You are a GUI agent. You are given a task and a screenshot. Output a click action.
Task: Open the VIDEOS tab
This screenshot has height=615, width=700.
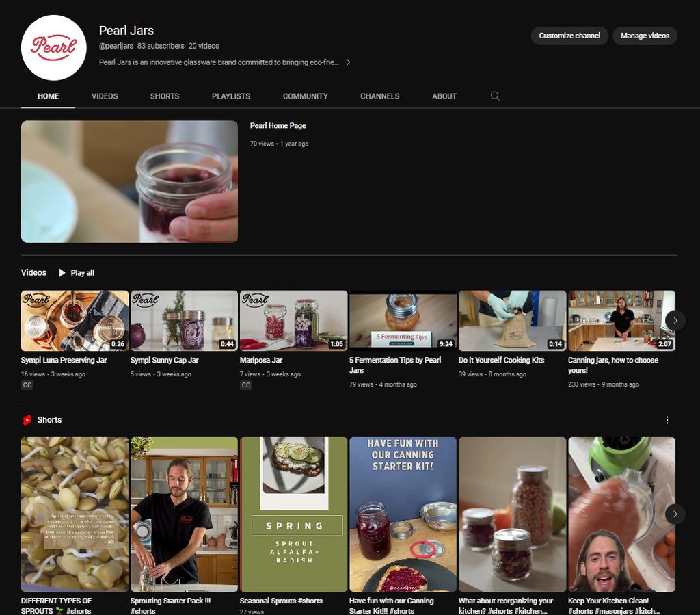pos(105,96)
